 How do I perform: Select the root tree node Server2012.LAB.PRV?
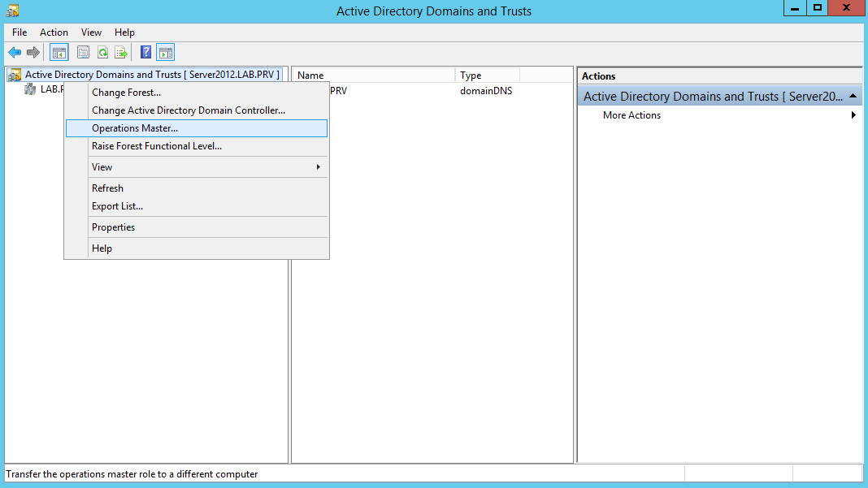pos(152,75)
